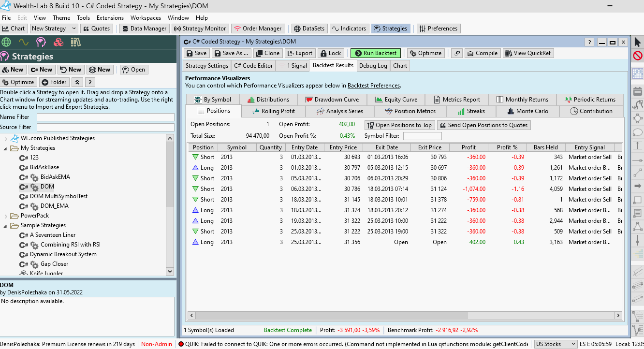Click the Symbol Filter input field
The height and width of the screenshot is (349, 644).
pyautogui.click(x=422, y=136)
